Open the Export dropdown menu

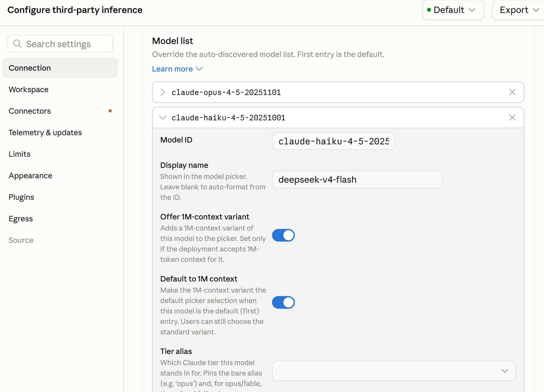(519, 10)
